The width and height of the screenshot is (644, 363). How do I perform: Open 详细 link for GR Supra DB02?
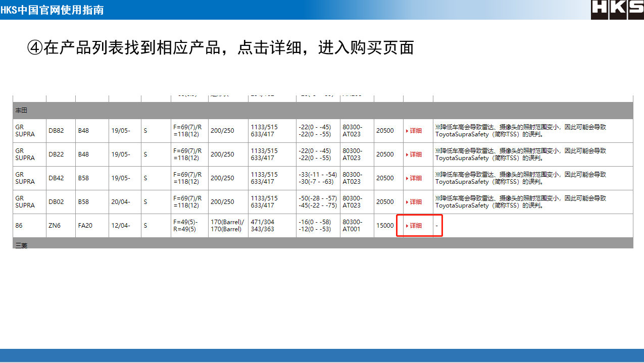click(415, 202)
